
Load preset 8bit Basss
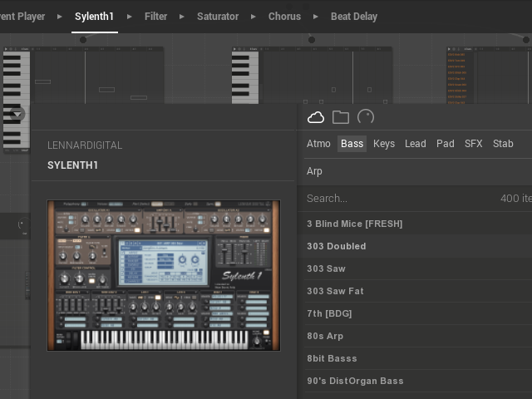point(415,358)
